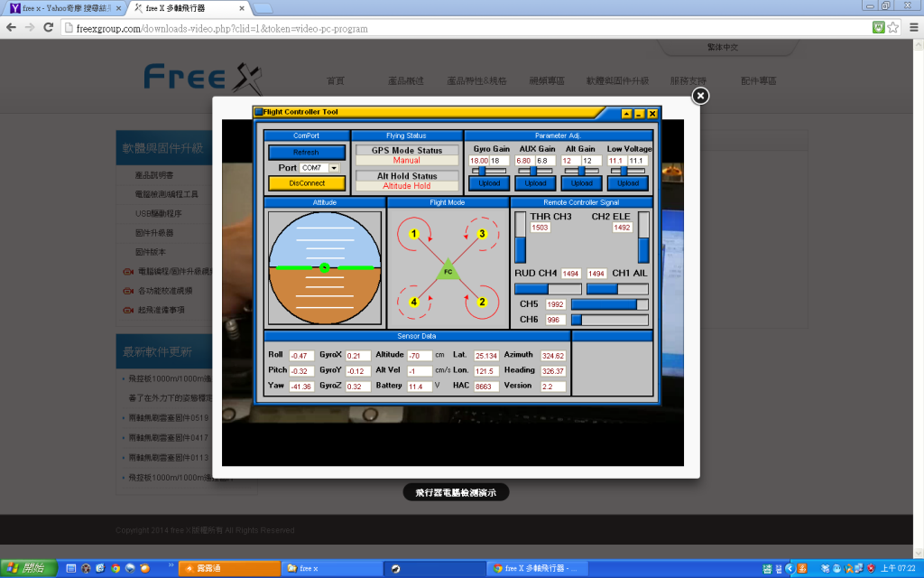Expand hidden system tray icons arrow
The image size is (924, 578).
click(790, 569)
